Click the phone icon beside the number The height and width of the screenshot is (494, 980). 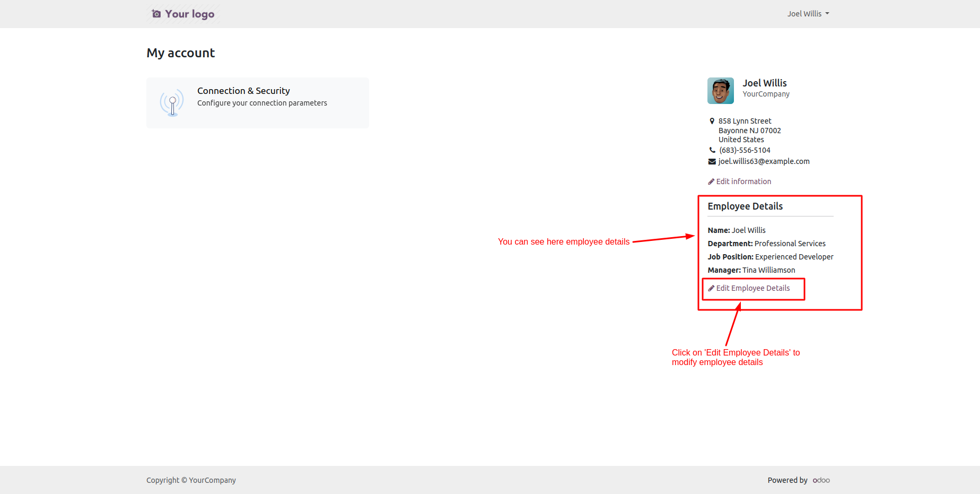(712, 150)
